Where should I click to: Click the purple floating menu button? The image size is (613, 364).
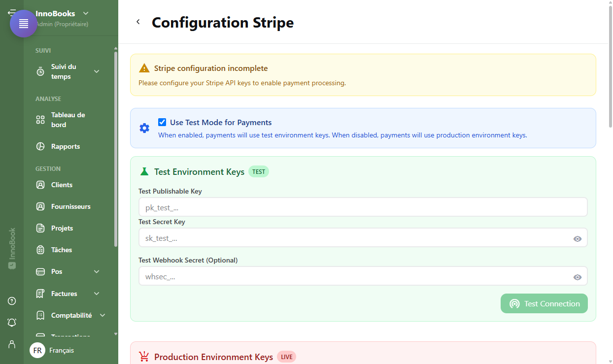(24, 24)
